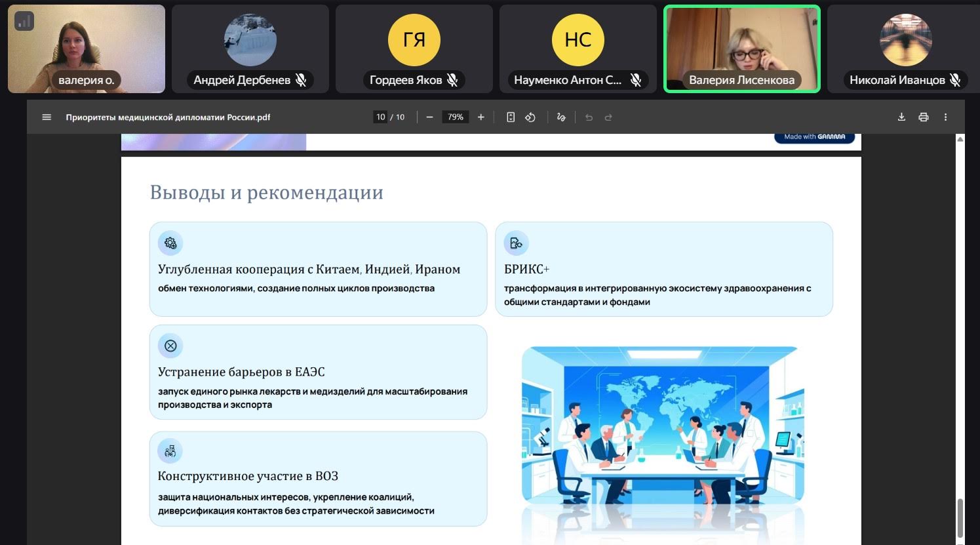Zoom out using the minus button
This screenshot has height=545, width=980.
pos(429,117)
